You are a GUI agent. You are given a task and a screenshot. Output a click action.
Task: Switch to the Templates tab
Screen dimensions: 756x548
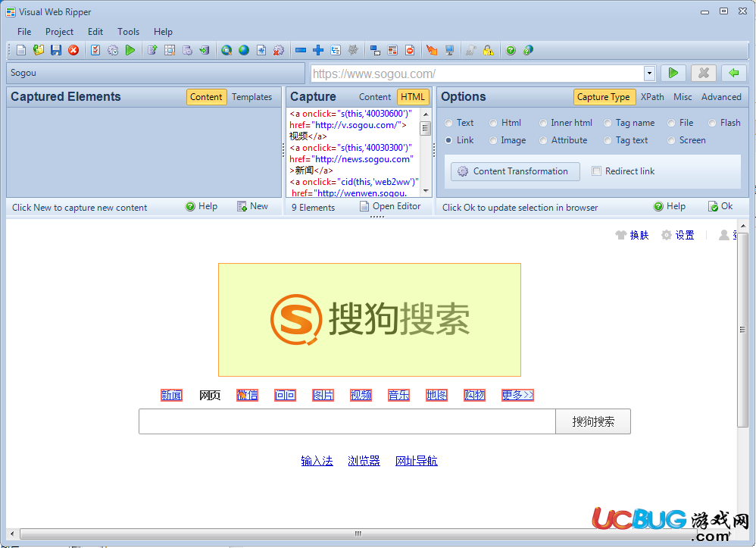click(251, 97)
